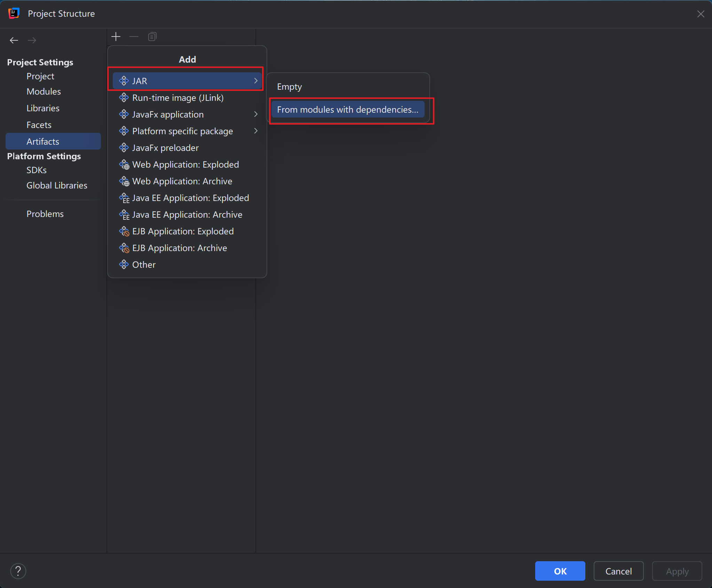Click the plus Add artifact icon

pos(116,37)
